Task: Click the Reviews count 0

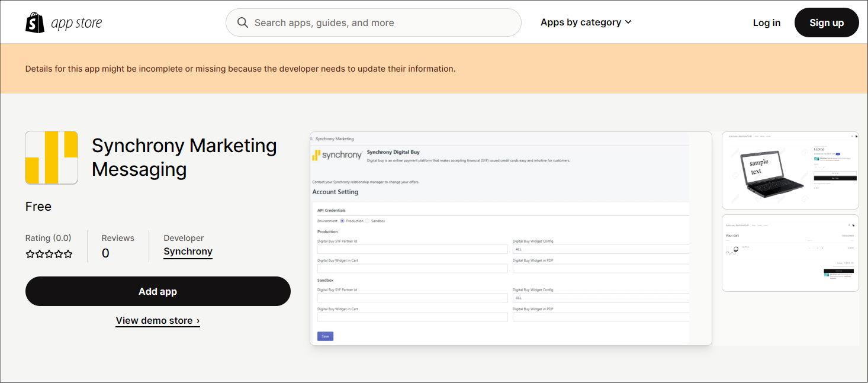Action: (x=105, y=253)
